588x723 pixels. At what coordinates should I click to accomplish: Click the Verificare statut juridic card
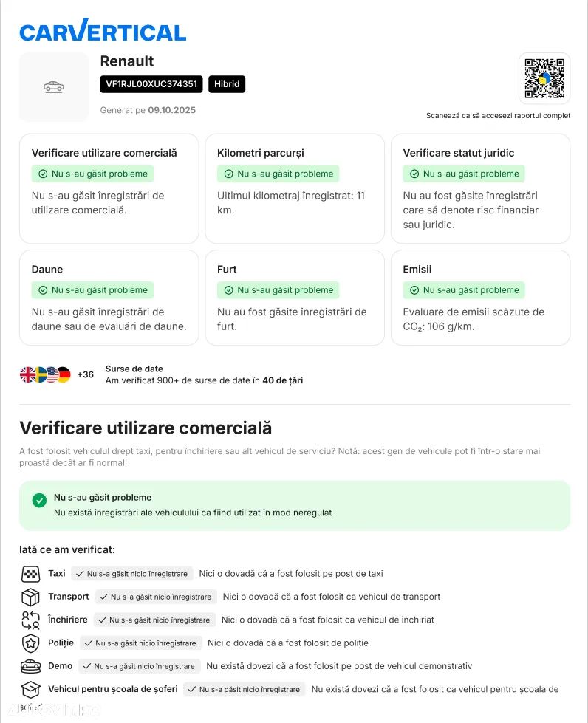click(x=480, y=188)
